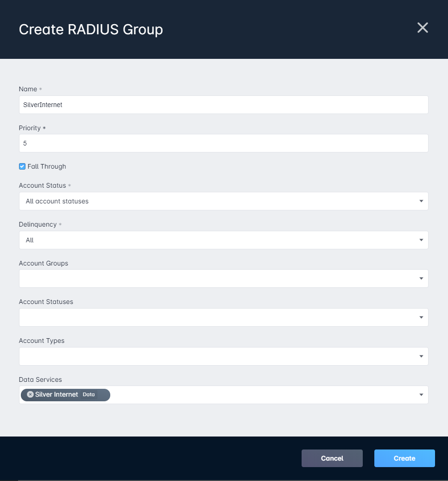Screen dimensions: 448x481
Task: Click the Fall Through label text
Action: 47,166
